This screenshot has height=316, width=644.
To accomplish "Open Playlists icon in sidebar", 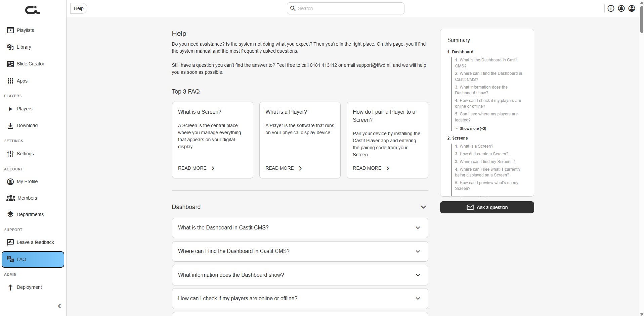I will click(x=10, y=30).
